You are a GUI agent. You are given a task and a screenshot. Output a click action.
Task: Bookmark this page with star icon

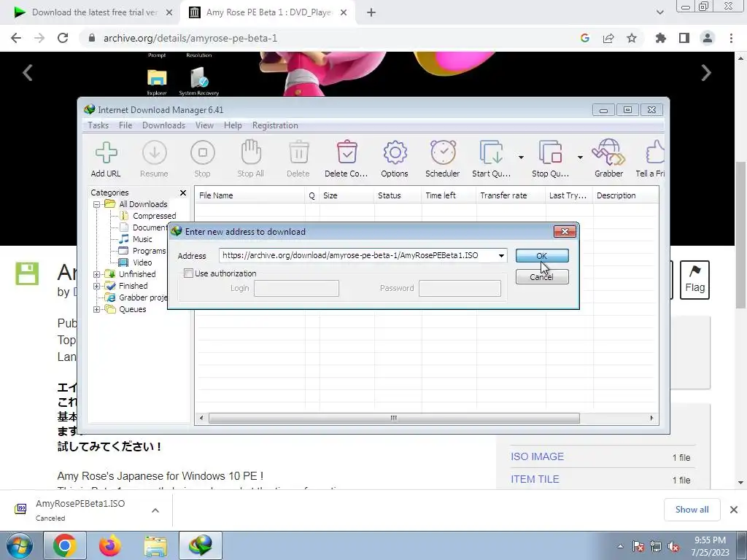pos(632,38)
